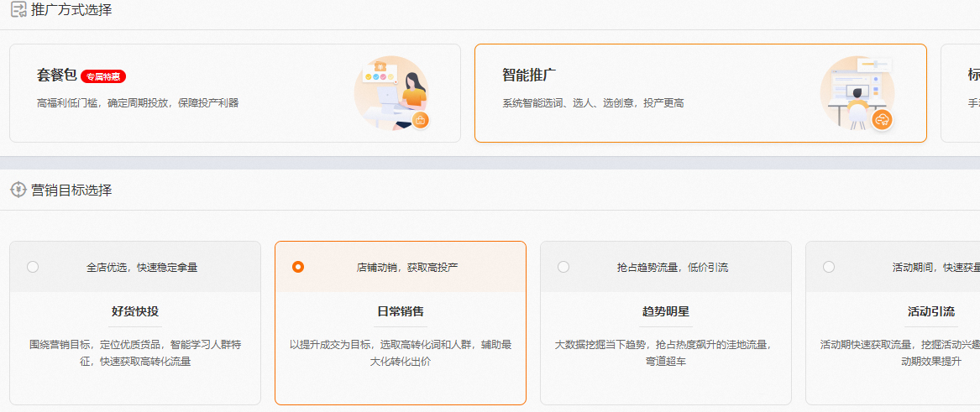Click the 智能推广 title text
980x412 pixels.
529,76
